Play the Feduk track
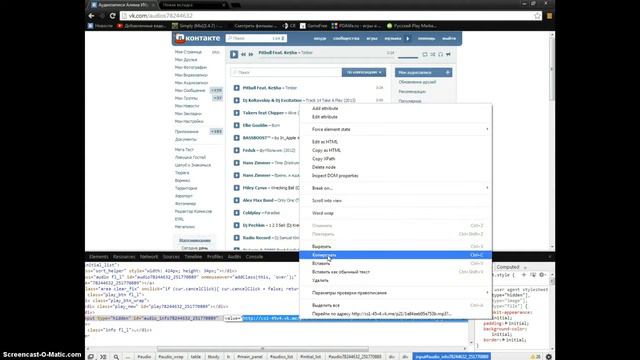Viewport: 640px width, 360px height. coord(236,150)
